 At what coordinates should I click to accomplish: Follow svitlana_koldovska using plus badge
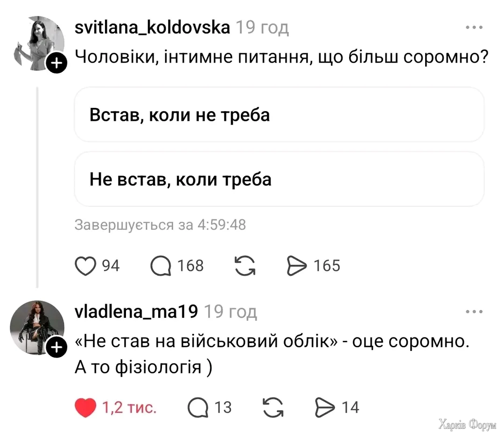[55, 63]
